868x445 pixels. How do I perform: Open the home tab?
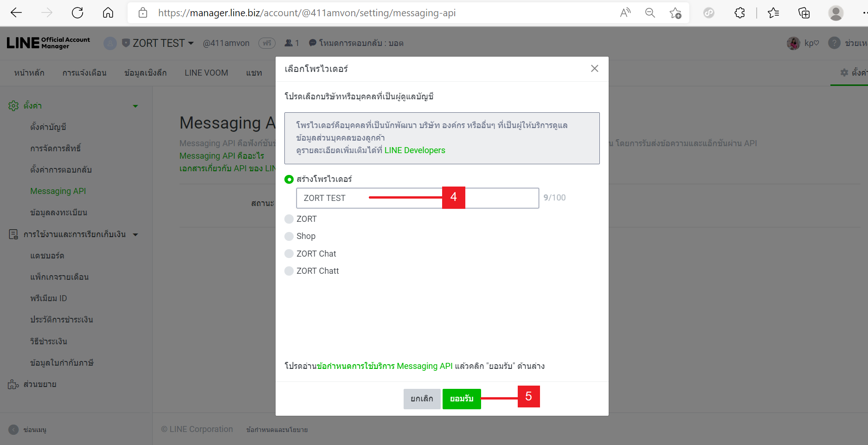tap(29, 73)
